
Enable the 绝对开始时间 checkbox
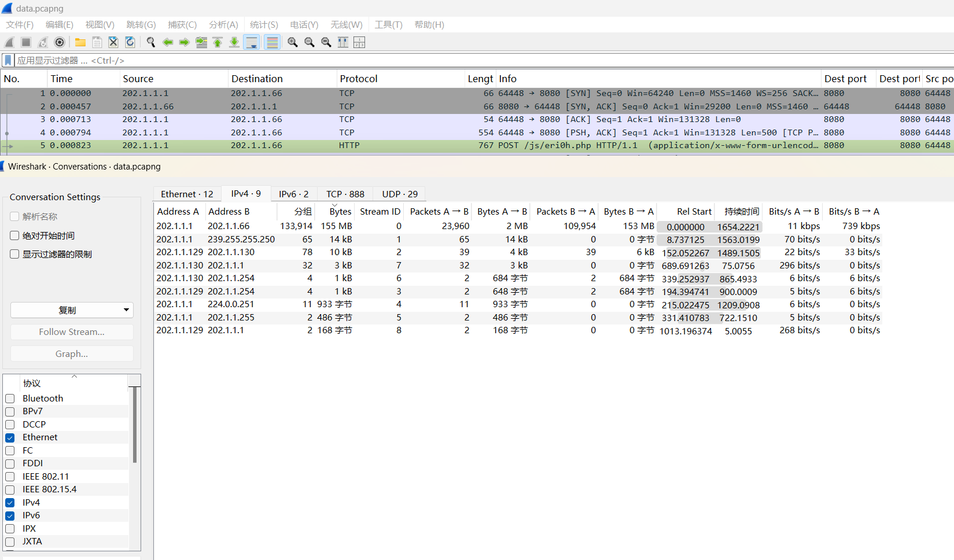pyautogui.click(x=14, y=235)
